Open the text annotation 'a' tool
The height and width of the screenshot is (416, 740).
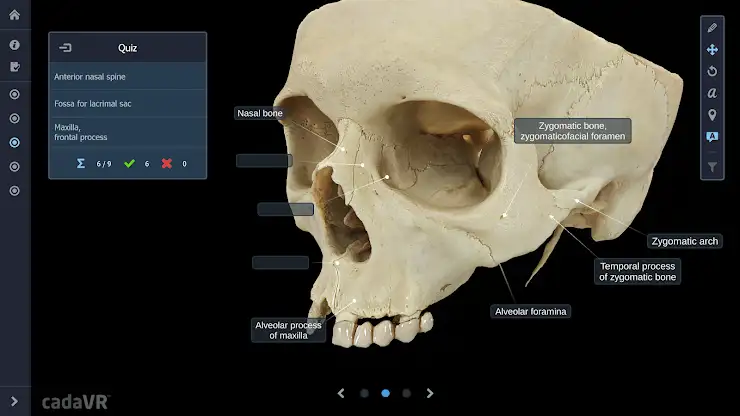pyautogui.click(x=712, y=93)
